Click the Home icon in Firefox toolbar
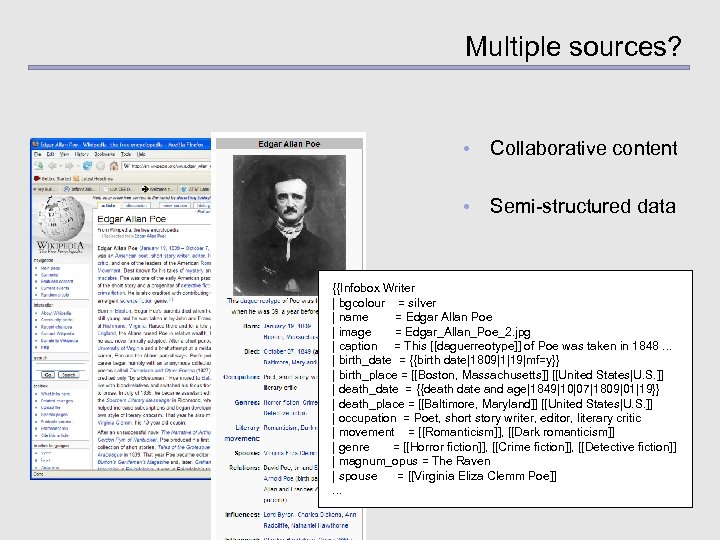This screenshot has height=540, width=720. (114, 166)
